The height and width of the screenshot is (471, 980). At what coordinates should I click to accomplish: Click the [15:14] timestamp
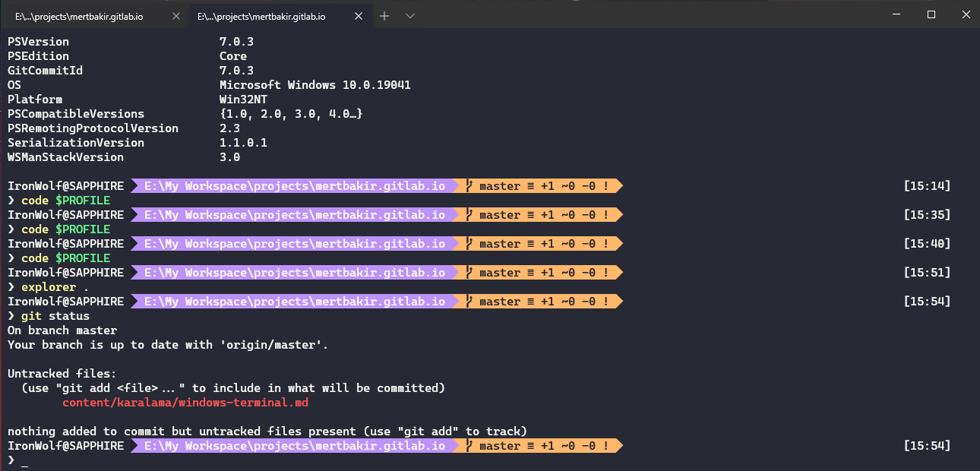click(927, 186)
